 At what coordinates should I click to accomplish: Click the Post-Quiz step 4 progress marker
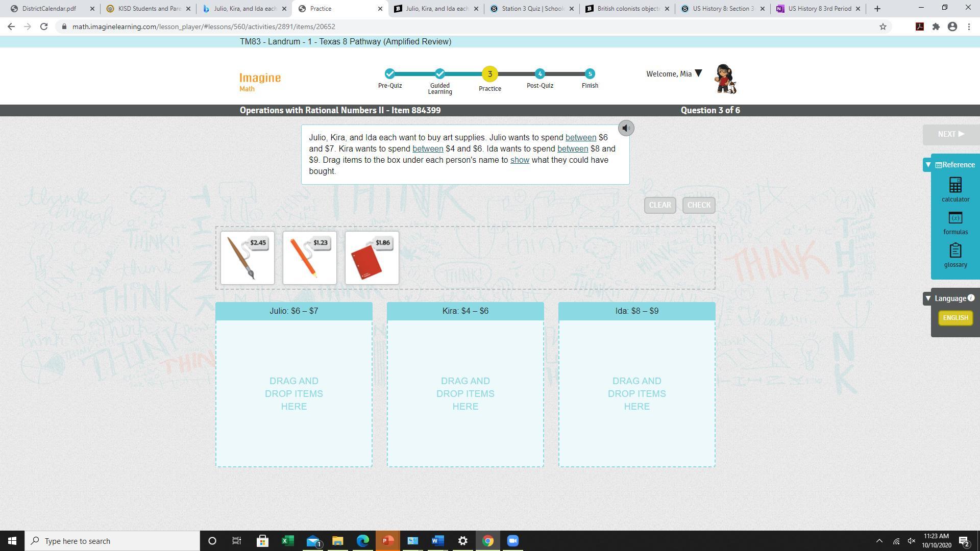[540, 74]
